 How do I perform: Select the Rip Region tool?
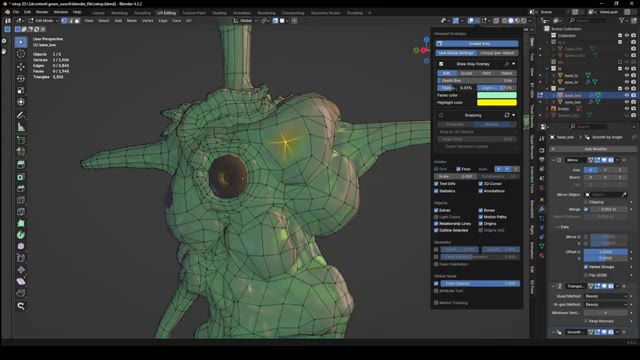[21, 293]
